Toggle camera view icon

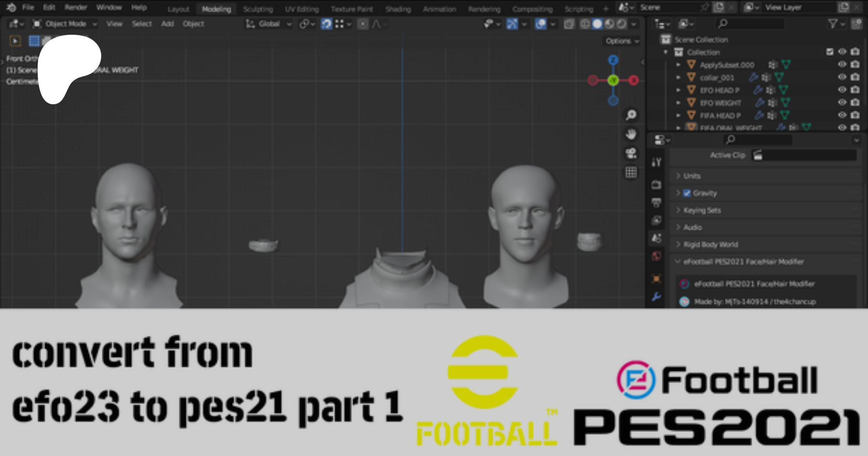(631, 153)
